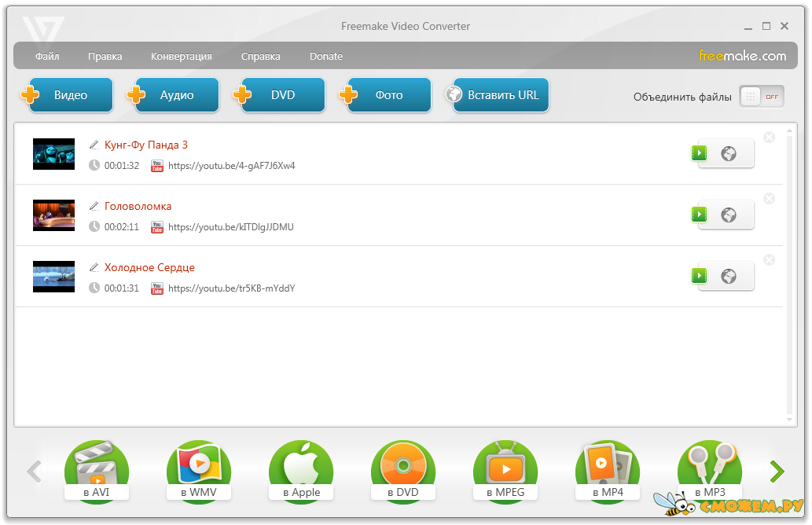
Task: Select the Холодное Сердце thumbnail
Action: (x=54, y=277)
